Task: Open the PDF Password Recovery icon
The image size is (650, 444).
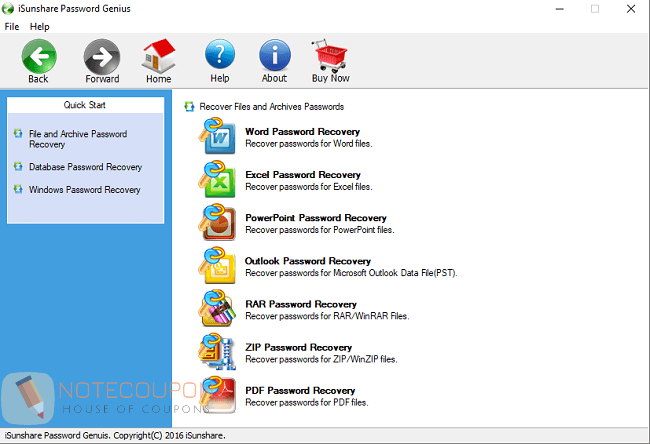Action: pyautogui.click(x=217, y=395)
